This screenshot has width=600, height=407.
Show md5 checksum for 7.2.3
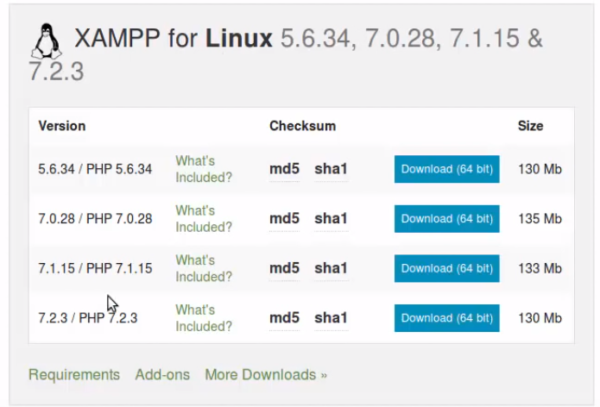284,318
